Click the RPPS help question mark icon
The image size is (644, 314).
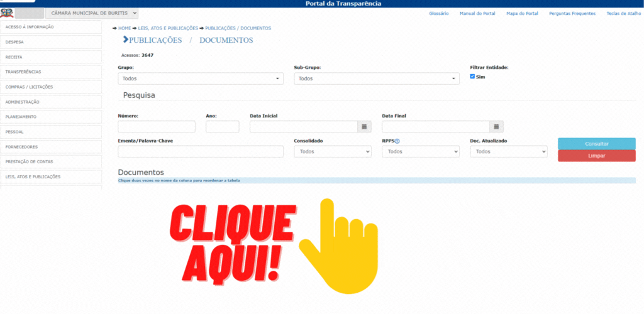[x=397, y=141]
